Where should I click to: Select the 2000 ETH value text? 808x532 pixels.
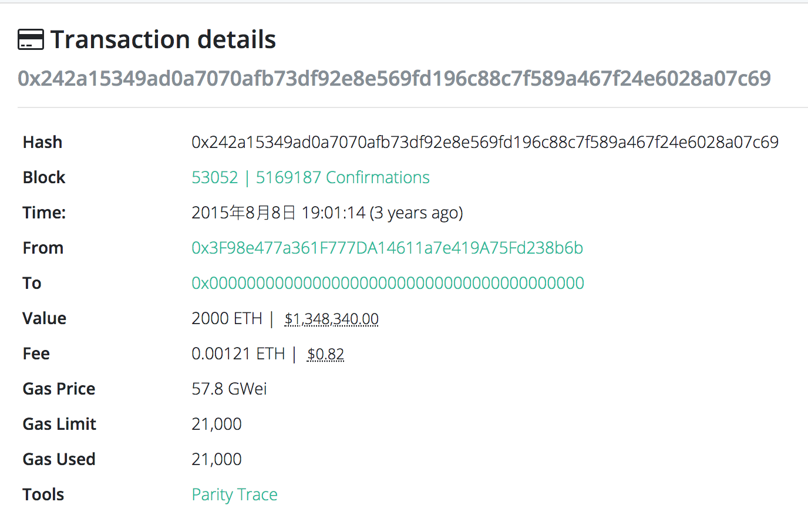click(x=227, y=318)
